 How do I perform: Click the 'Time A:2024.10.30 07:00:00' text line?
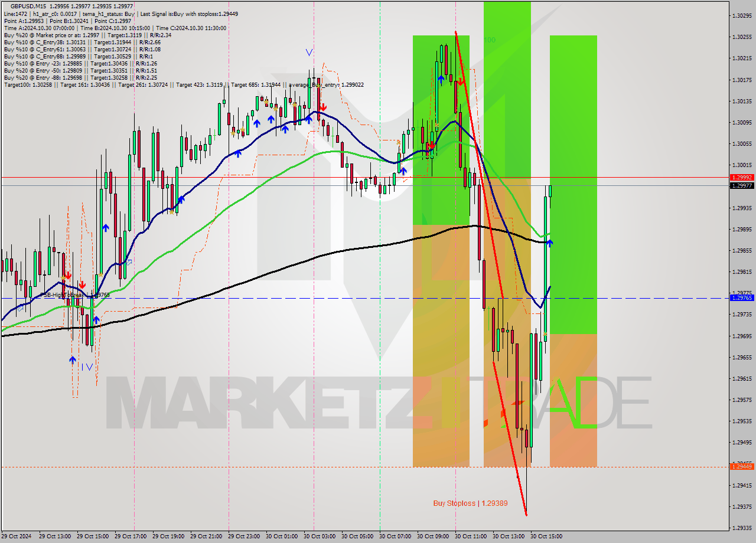pyautogui.click(x=115, y=28)
